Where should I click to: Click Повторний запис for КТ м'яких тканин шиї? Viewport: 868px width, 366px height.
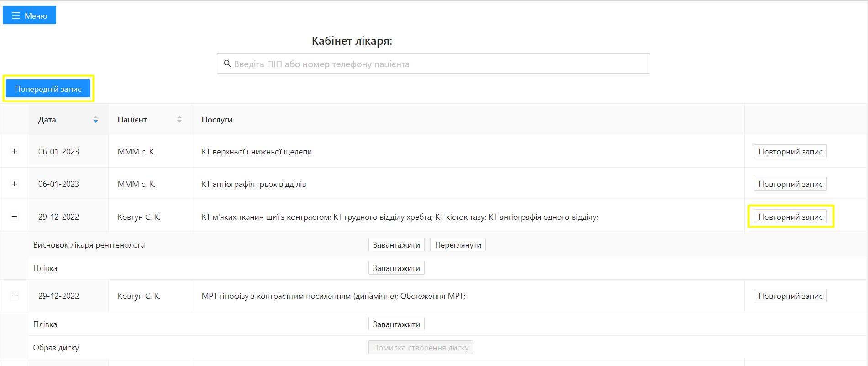tap(790, 217)
